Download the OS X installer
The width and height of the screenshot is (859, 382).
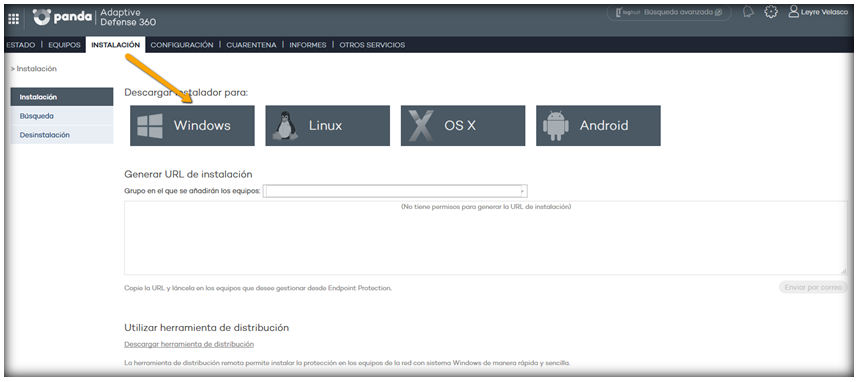(x=463, y=126)
